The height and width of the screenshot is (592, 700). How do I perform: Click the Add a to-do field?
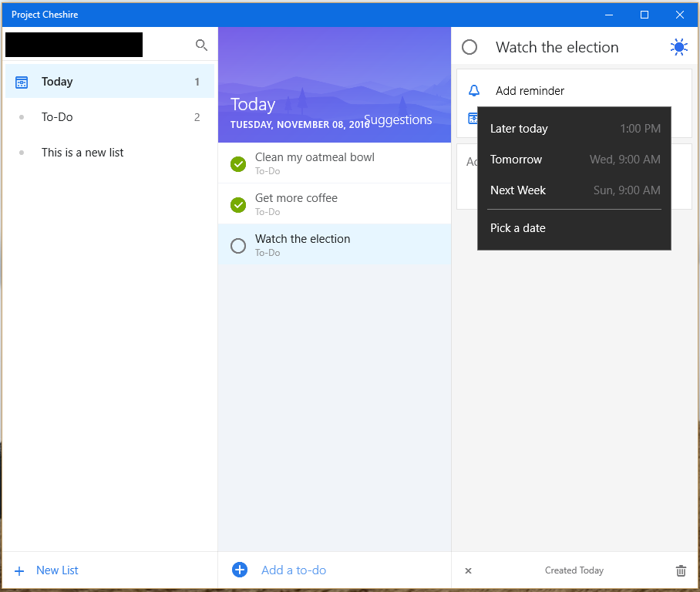click(294, 570)
